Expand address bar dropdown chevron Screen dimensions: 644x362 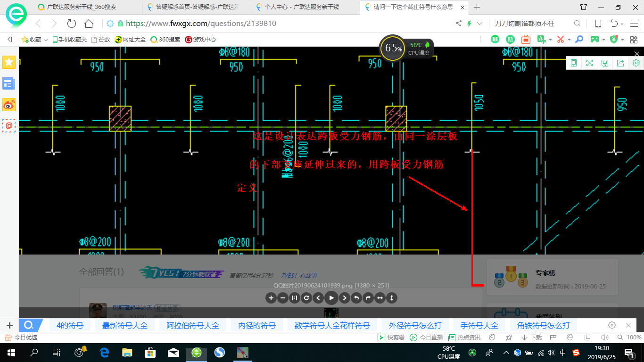coord(479,24)
